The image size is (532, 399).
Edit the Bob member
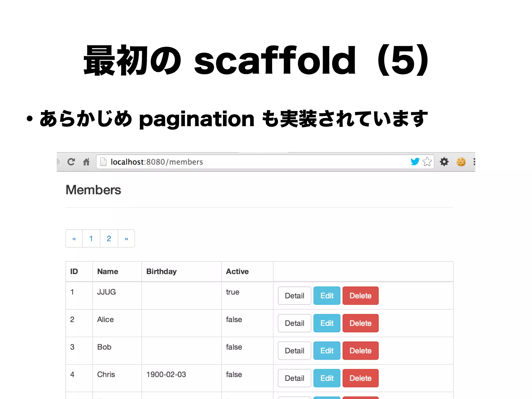click(327, 351)
